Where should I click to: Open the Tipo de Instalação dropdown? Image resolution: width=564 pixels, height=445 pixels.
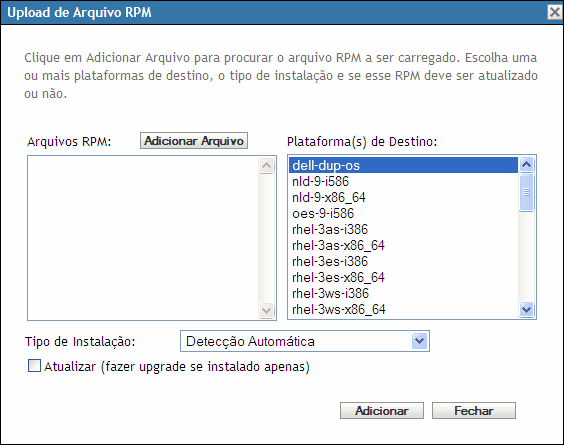tap(305, 341)
